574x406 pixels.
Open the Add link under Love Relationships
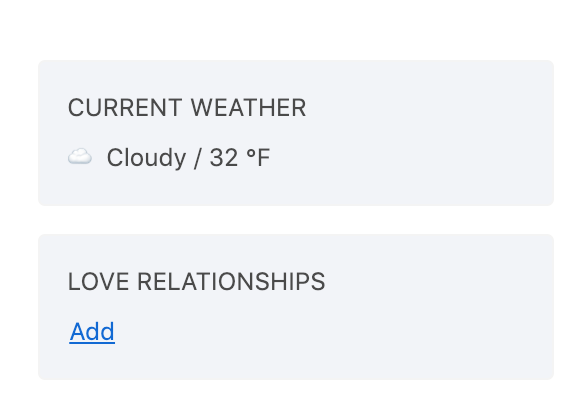(92, 332)
